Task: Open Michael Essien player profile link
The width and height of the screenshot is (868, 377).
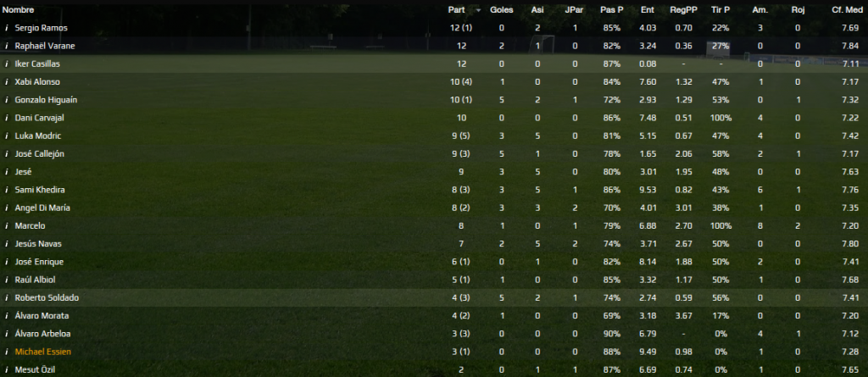Action: (42, 352)
